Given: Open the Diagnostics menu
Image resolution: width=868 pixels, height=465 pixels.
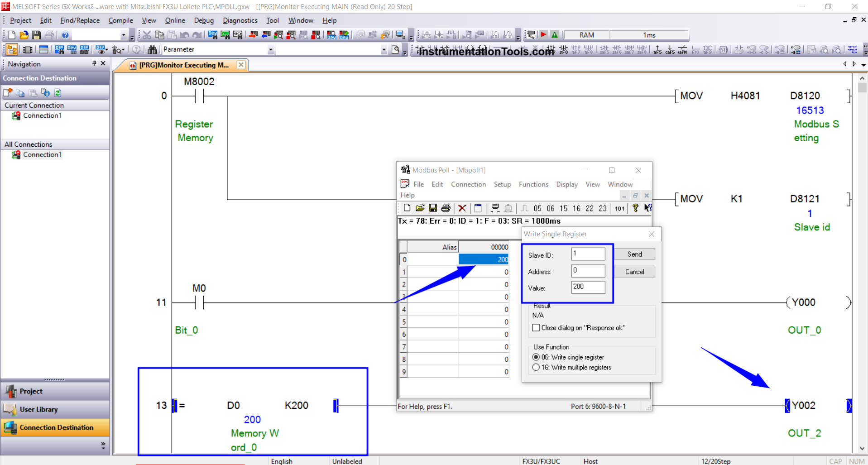Looking at the screenshot, I should coord(240,20).
